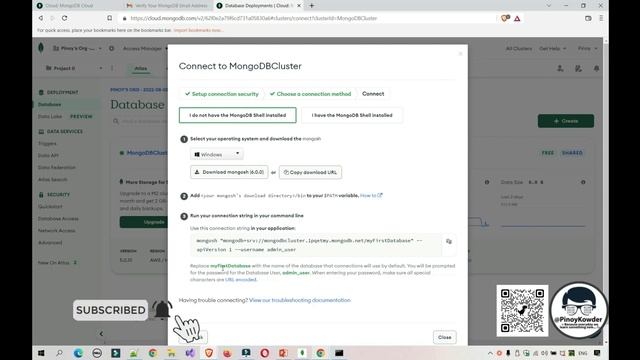This screenshot has width=640, height=360.
Task: Click Copy download URL button
Action: [x=310, y=172]
